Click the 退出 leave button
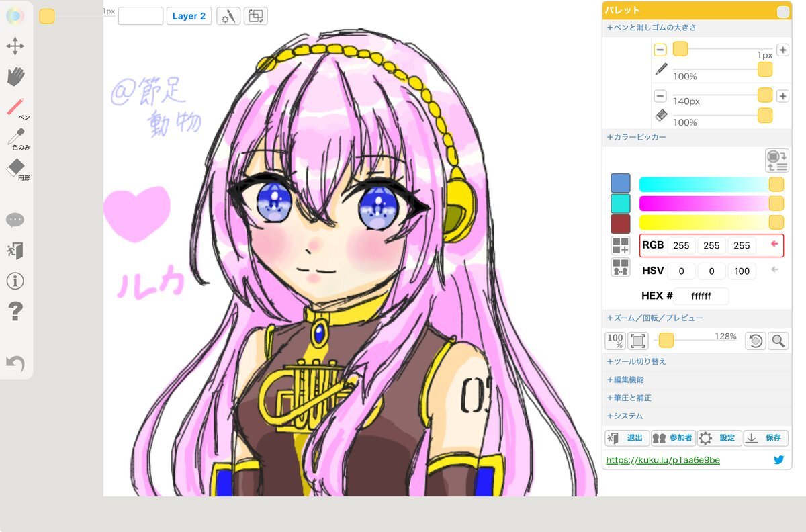Viewport: 806px width, 532px height. [627, 438]
